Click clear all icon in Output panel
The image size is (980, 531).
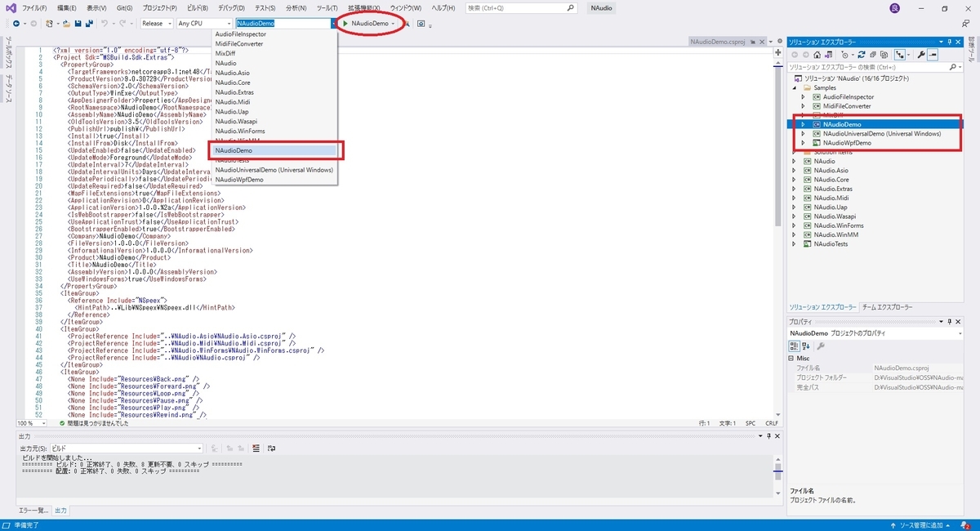[x=256, y=448]
